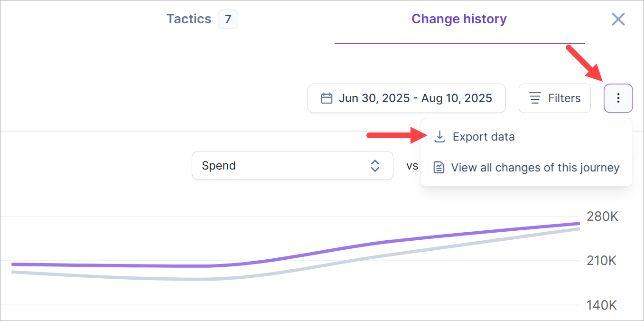Open the Filters button

[554, 98]
